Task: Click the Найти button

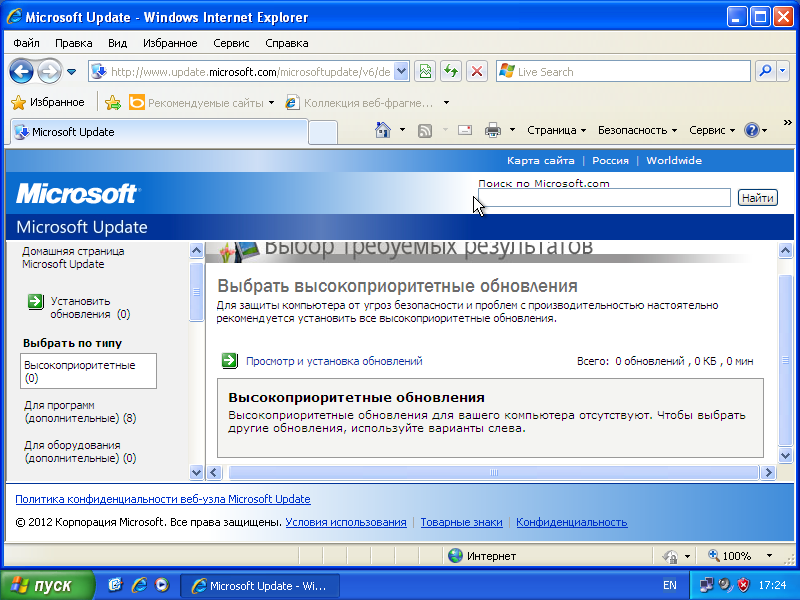Action: (x=758, y=198)
